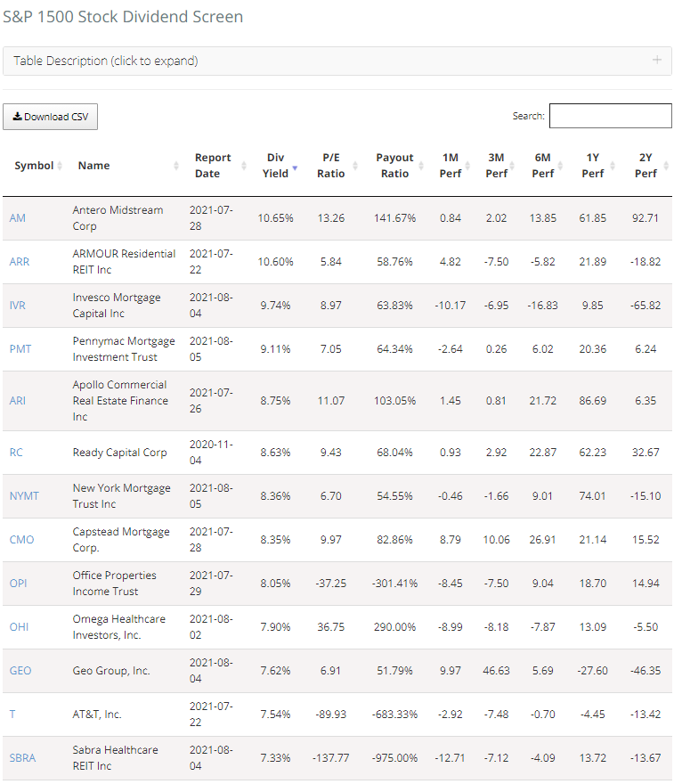This screenshot has height=784, width=674.
Task: Sort by P/E Ratio column
Action: [330, 166]
